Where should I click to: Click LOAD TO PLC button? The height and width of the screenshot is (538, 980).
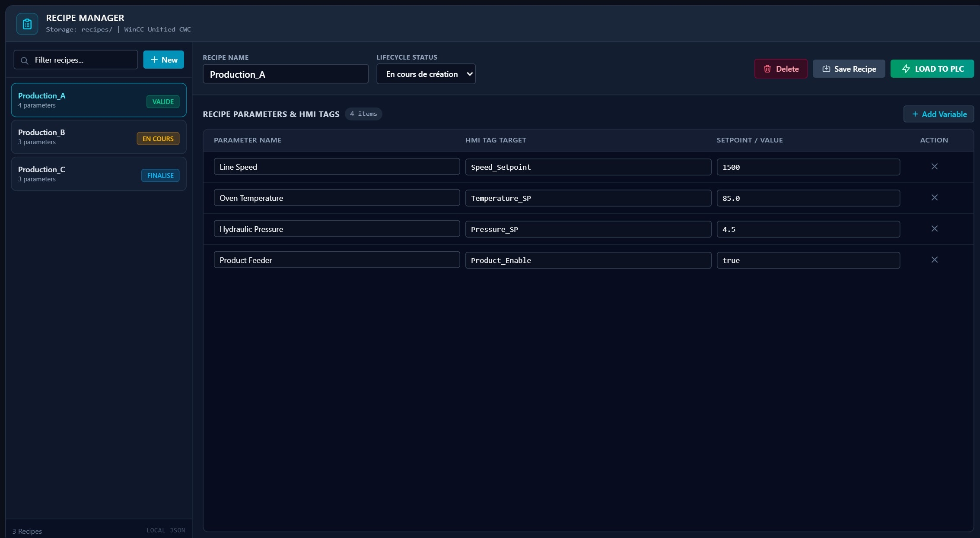(x=932, y=69)
